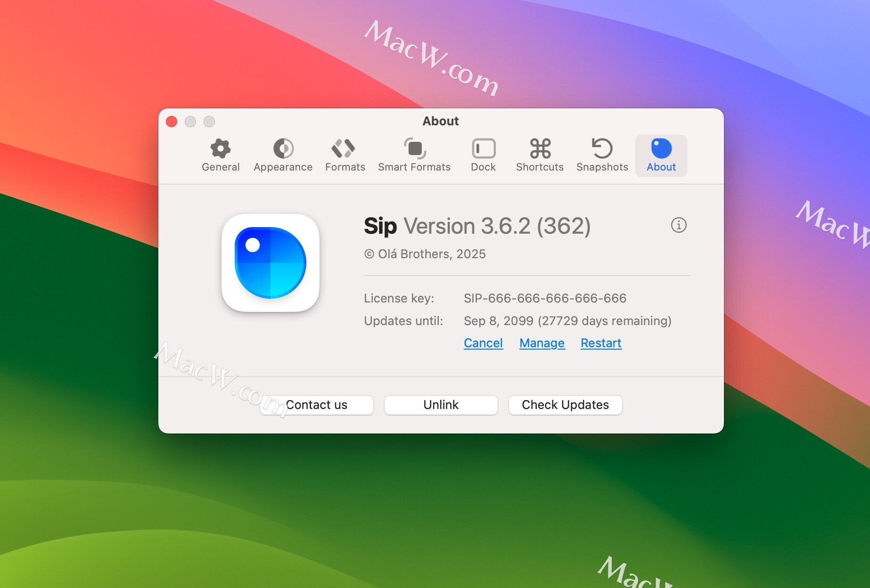Click the Restart link
The image size is (870, 588).
click(x=601, y=343)
